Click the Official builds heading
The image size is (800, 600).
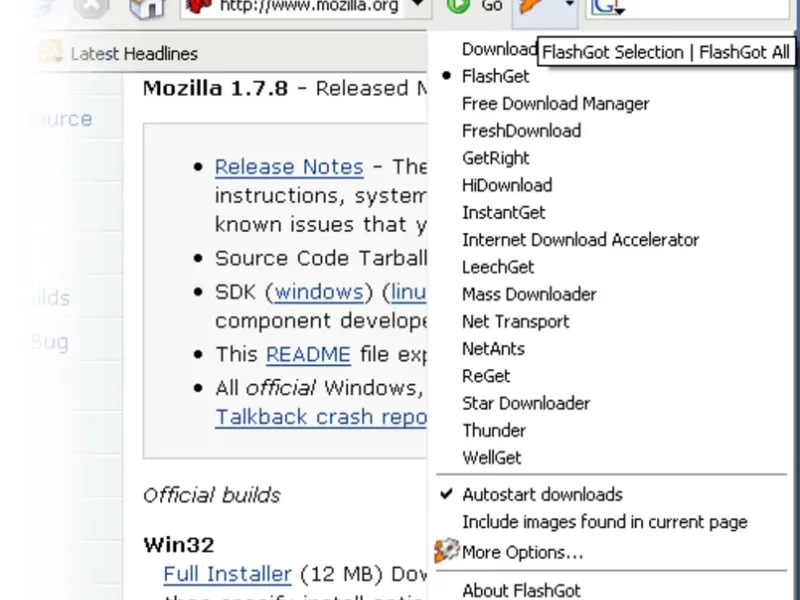212,495
